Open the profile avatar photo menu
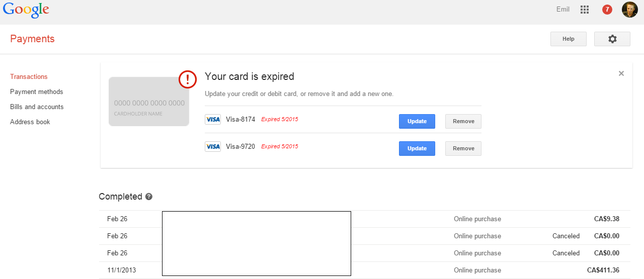The width and height of the screenshot is (644, 279). point(630,10)
